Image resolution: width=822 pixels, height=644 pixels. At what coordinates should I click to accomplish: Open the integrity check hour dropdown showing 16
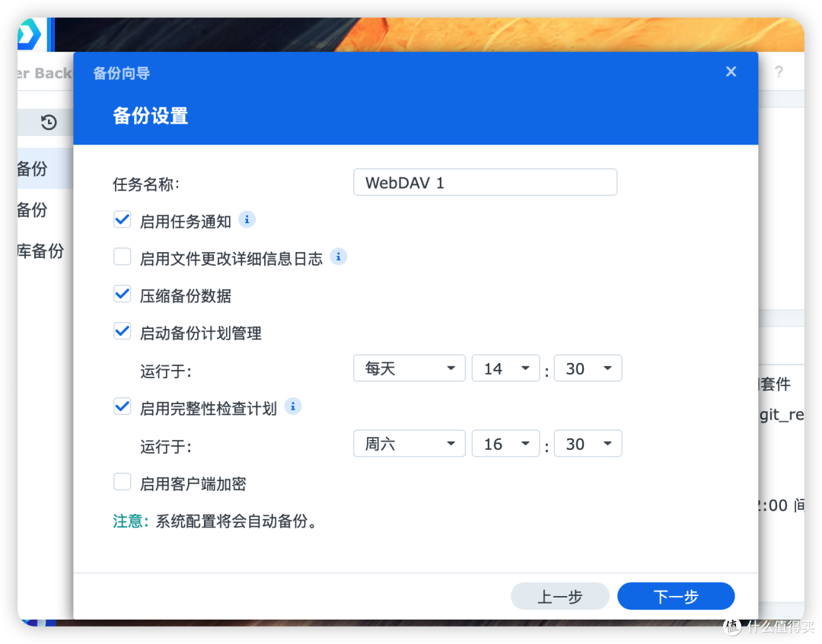point(505,444)
